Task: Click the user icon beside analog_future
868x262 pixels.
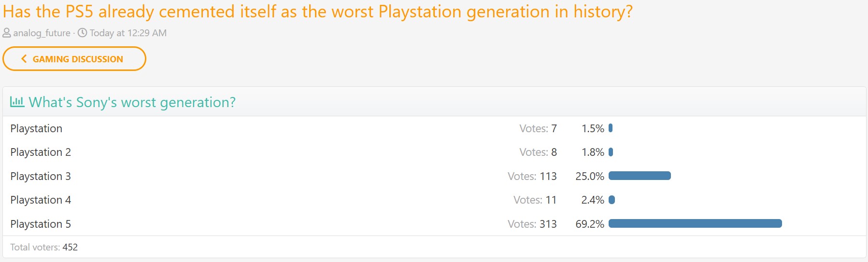Action: click(7, 33)
